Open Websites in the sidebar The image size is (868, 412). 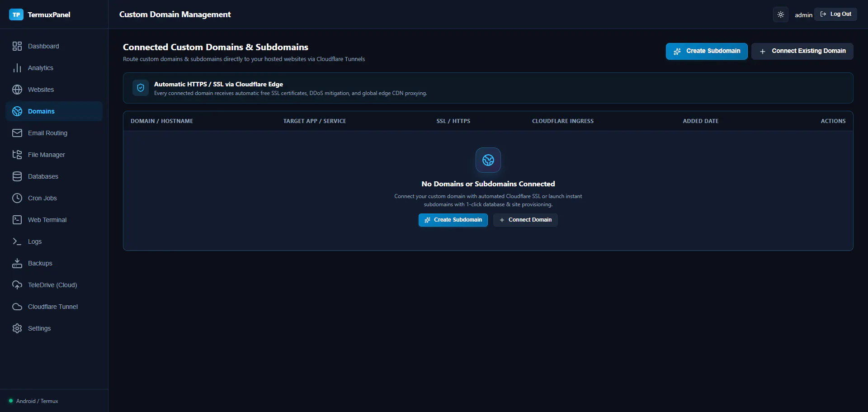54,90
